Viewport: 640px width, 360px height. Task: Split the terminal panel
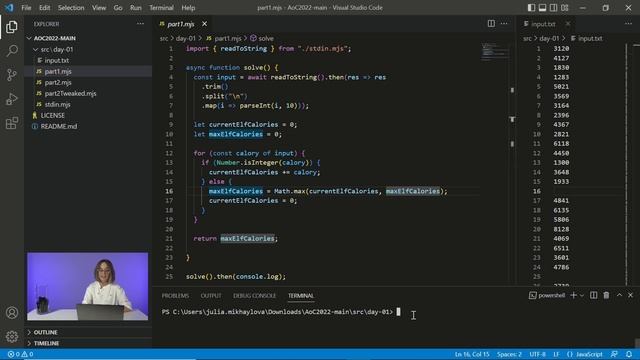593,295
